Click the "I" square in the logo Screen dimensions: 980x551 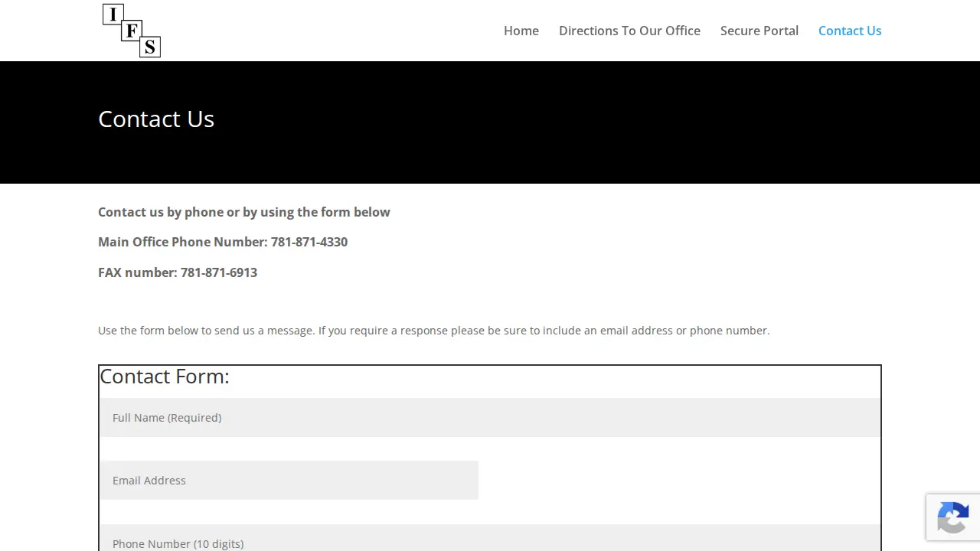(113, 14)
